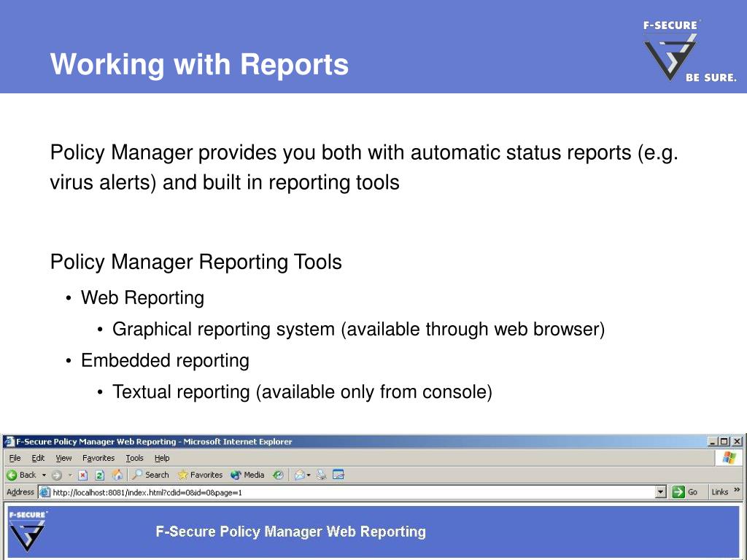
Task: Open the Back history dropdown arrow
Action: [x=44, y=475]
